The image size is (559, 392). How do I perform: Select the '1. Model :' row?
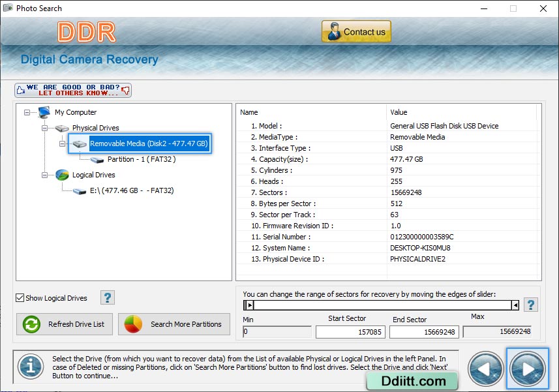[387, 126]
